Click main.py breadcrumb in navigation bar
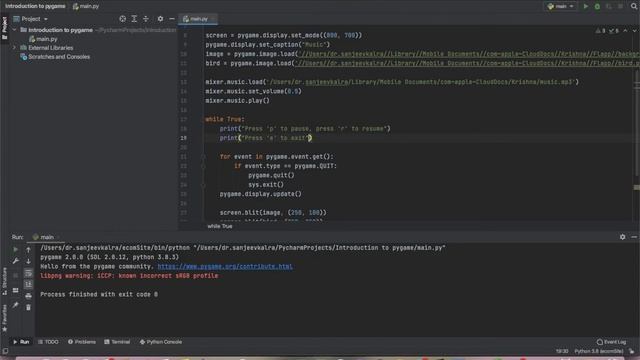 pyautogui.click(x=86, y=6)
